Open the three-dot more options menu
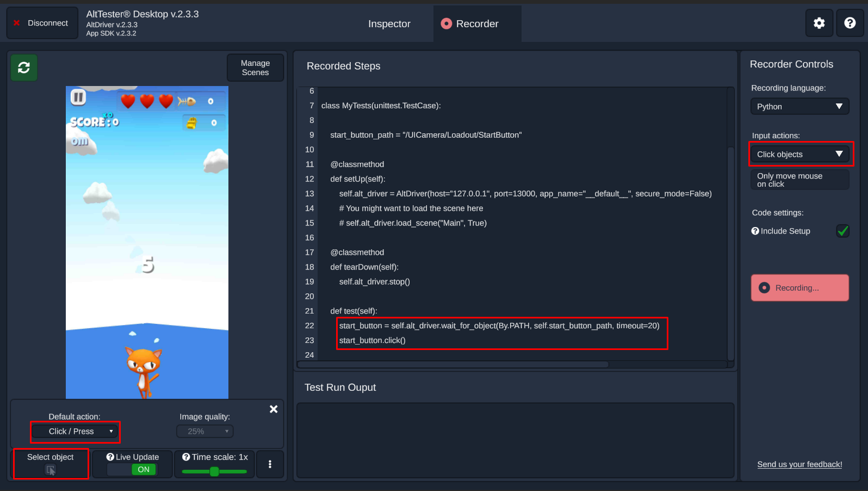 (x=270, y=464)
